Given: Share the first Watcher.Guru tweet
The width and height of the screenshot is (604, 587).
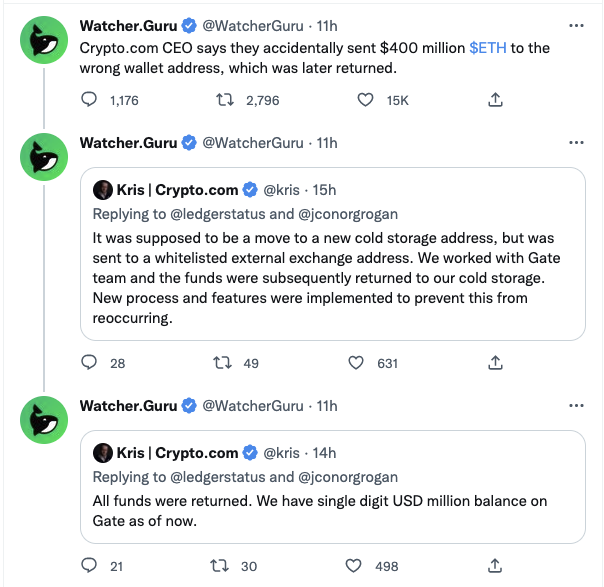Looking at the screenshot, I should click(x=495, y=100).
